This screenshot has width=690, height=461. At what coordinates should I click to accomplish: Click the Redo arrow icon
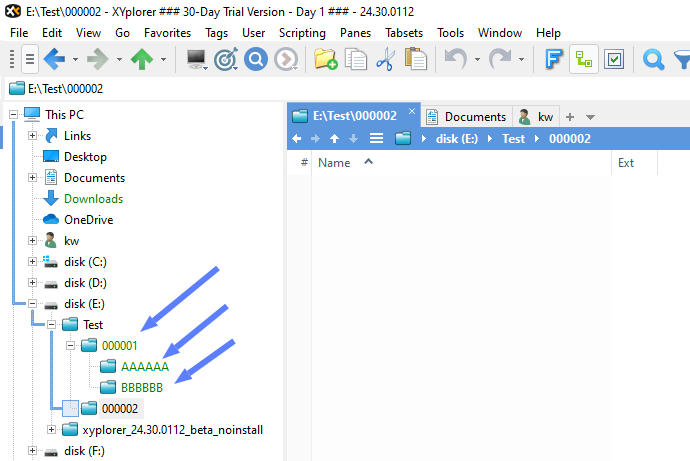(500, 59)
